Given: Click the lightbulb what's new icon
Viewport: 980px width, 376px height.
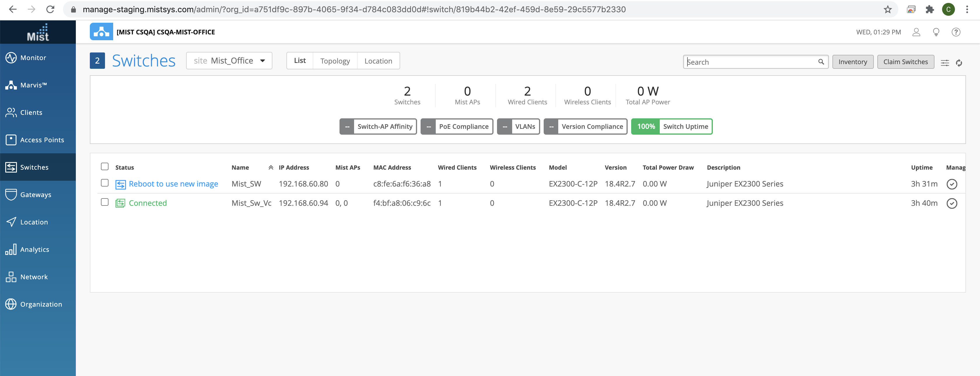Looking at the screenshot, I should (936, 32).
